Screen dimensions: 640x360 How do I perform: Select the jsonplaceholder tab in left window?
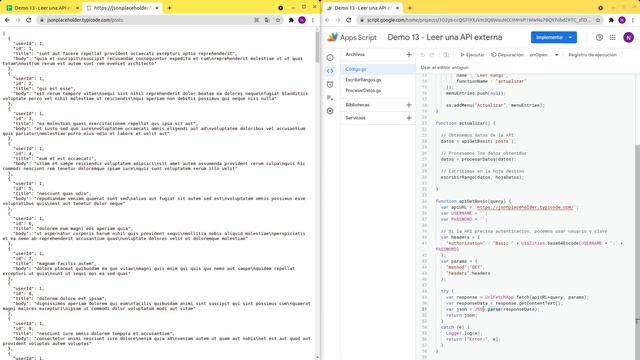coord(121,8)
